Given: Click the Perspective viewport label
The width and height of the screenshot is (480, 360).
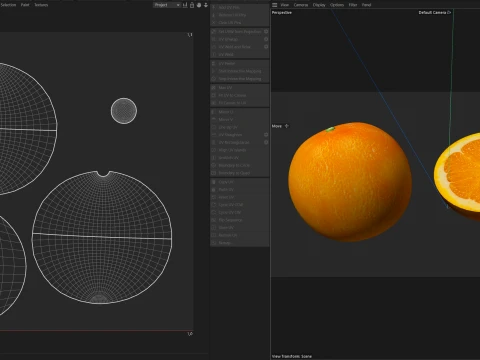Looking at the screenshot, I should coord(282,13).
